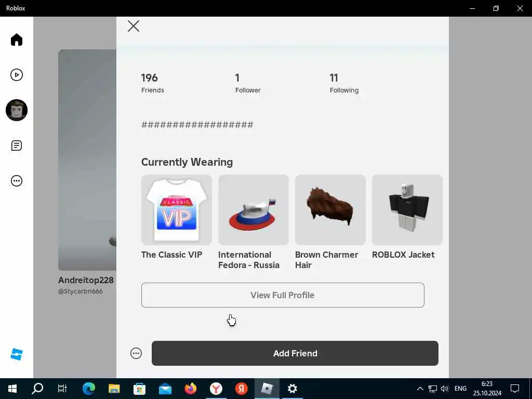Open network status tray icon

[x=433, y=389]
